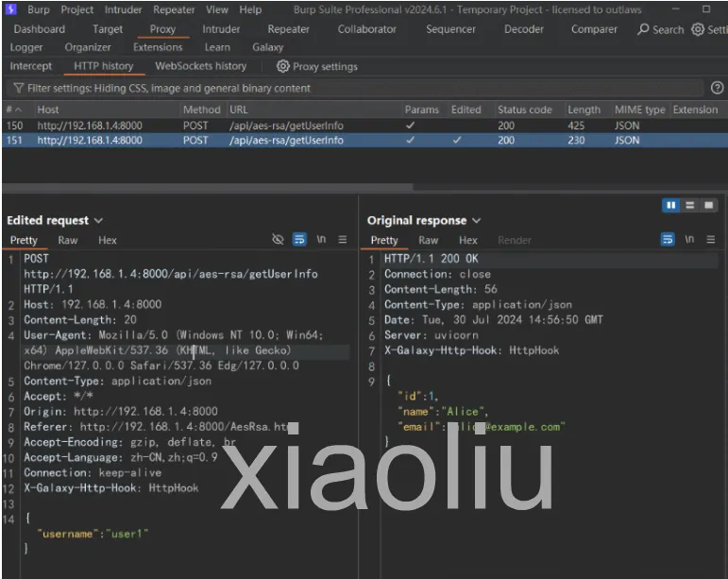The width and height of the screenshot is (728, 579).
Task: Sort by Method column header
Action: tap(201, 111)
